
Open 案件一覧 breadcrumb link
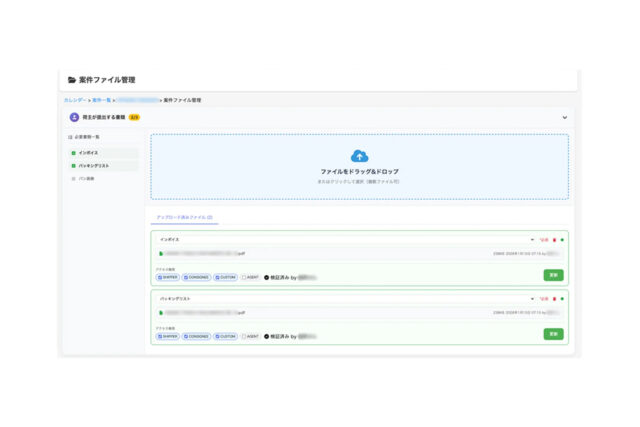(101, 100)
